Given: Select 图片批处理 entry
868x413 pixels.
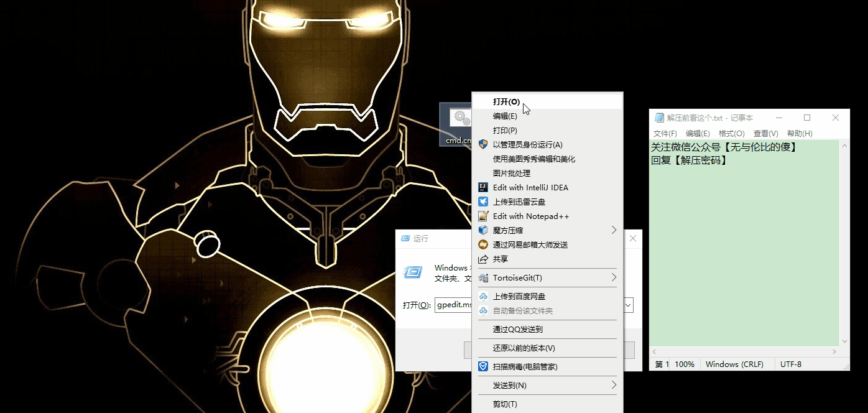Looking at the screenshot, I should coord(548,174).
